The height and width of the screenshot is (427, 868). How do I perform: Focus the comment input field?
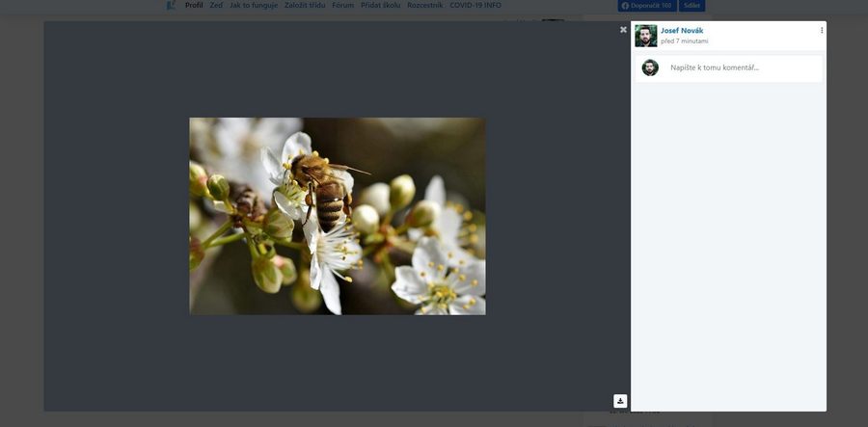(x=743, y=67)
